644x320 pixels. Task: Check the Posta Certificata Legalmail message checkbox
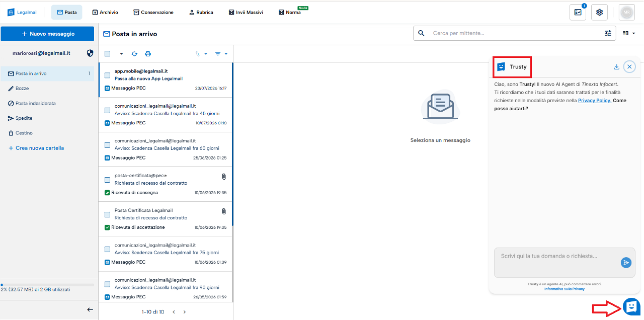tap(107, 214)
